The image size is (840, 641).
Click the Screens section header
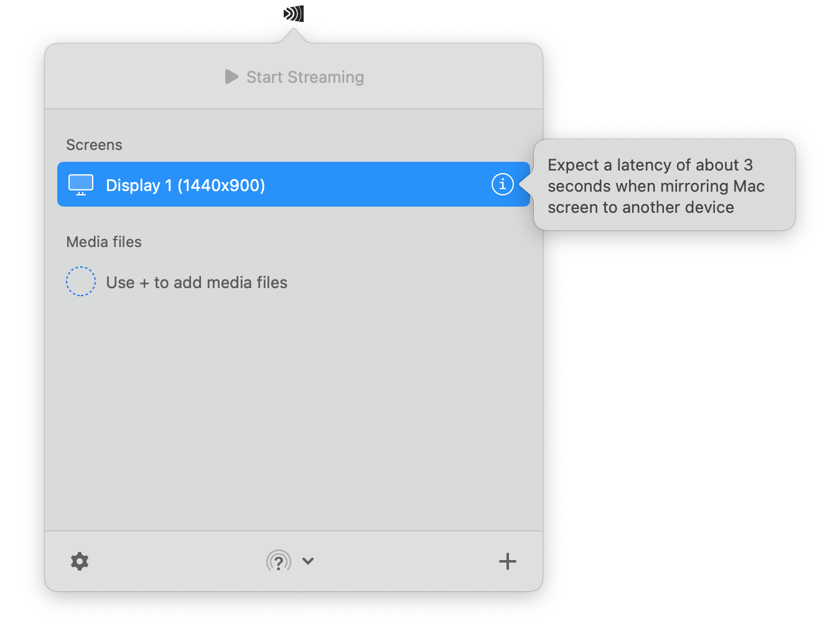point(94,144)
